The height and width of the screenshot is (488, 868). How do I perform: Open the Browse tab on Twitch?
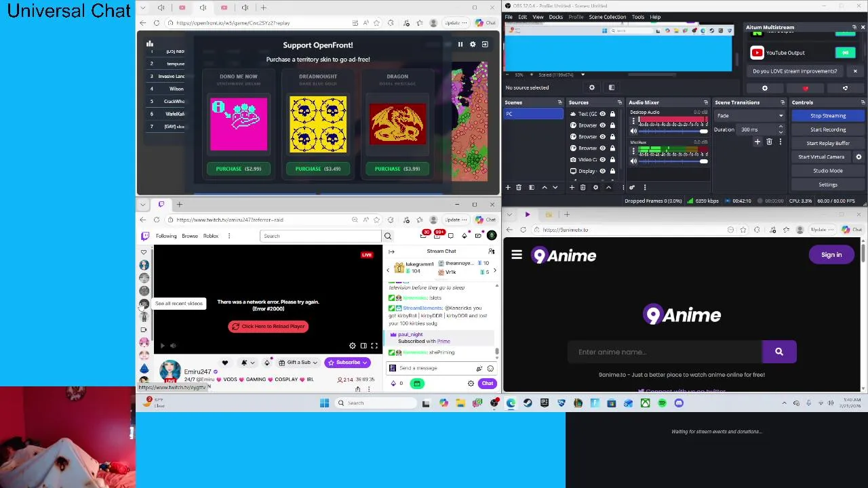[x=190, y=236]
